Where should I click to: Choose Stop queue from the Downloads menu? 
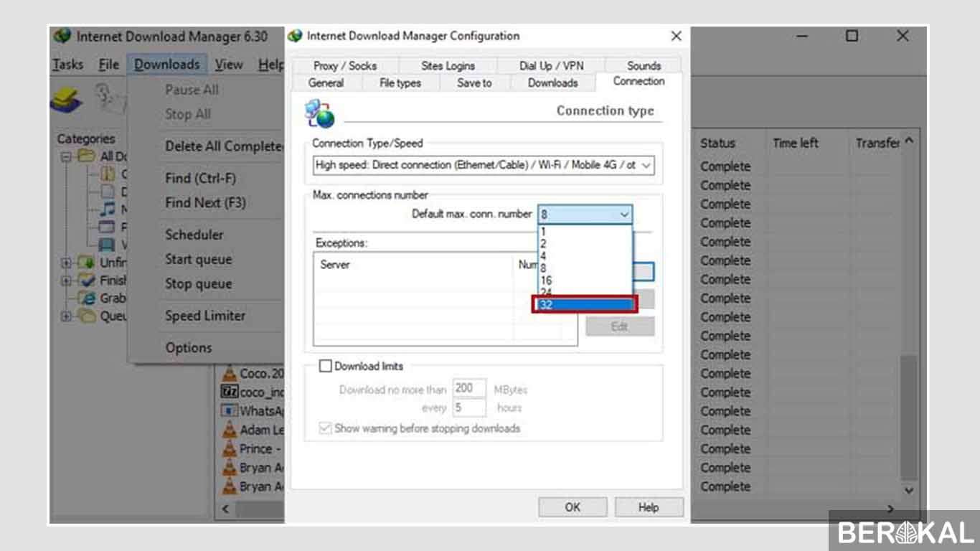199,283
